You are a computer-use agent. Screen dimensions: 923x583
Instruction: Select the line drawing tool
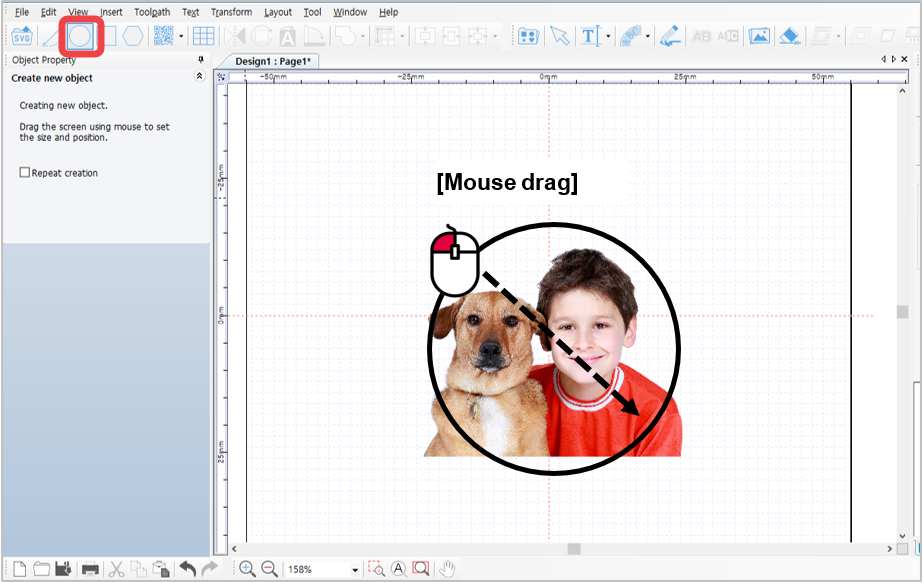coord(51,38)
